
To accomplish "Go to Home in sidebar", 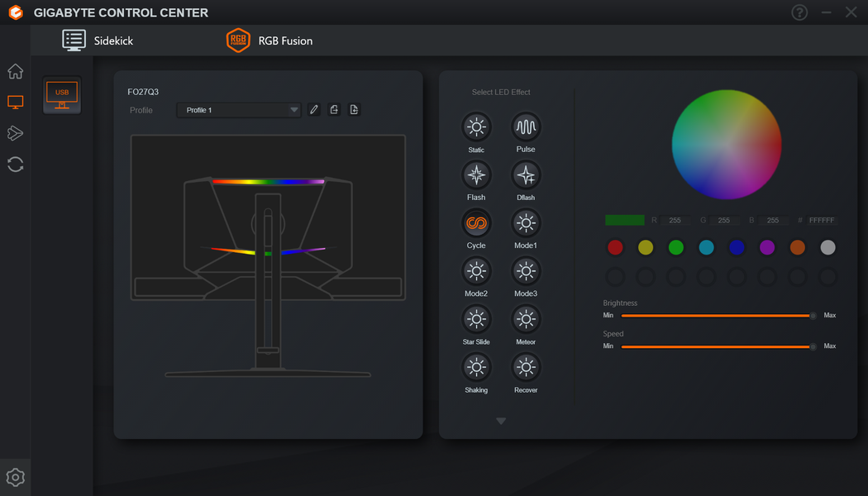I will [x=15, y=71].
